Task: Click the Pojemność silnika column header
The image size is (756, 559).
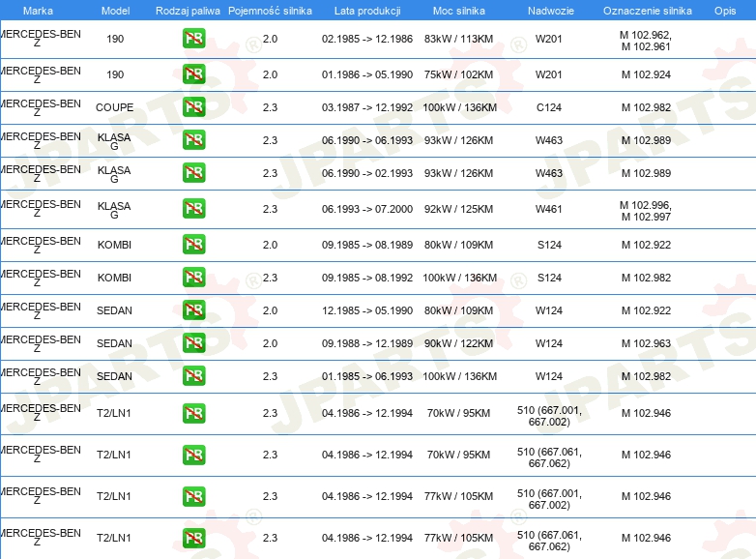Action: point(270,11)
